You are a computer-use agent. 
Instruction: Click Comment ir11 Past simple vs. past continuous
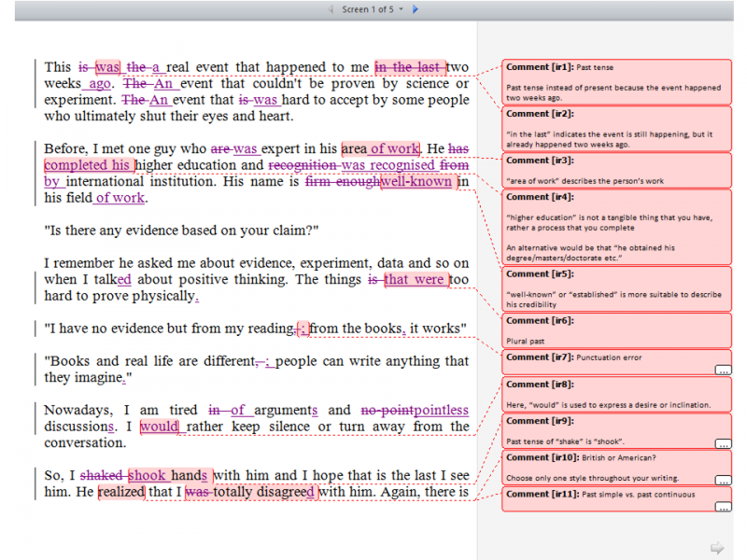point(639,495)
